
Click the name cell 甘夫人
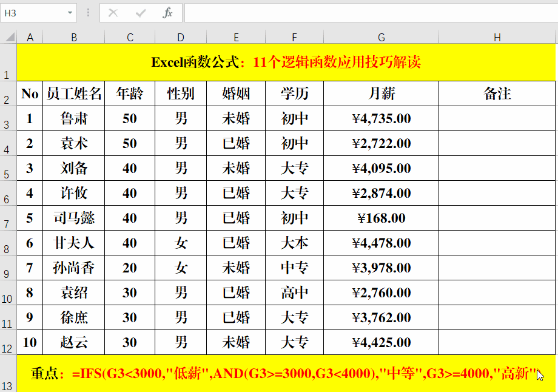[73, 243]
